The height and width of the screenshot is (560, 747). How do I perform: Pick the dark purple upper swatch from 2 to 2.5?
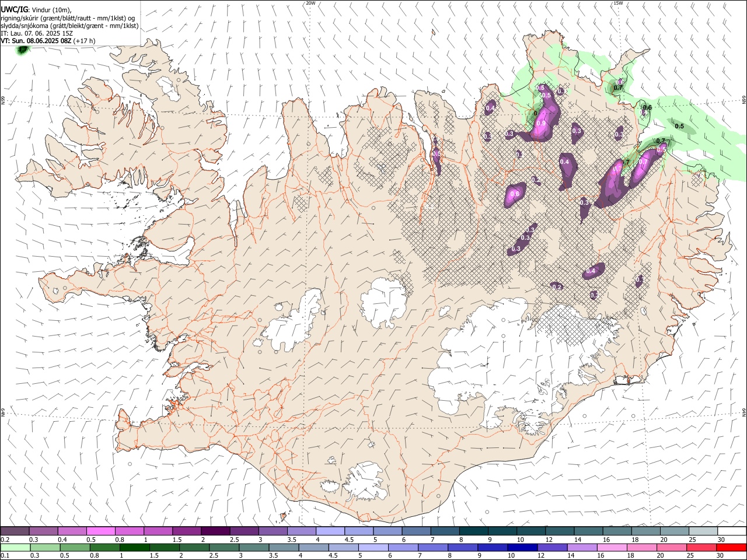[215, 531]
